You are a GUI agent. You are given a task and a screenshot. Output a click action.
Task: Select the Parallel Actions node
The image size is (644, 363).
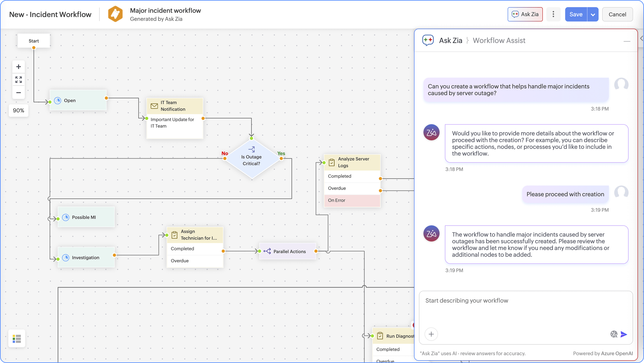(287, 251)
